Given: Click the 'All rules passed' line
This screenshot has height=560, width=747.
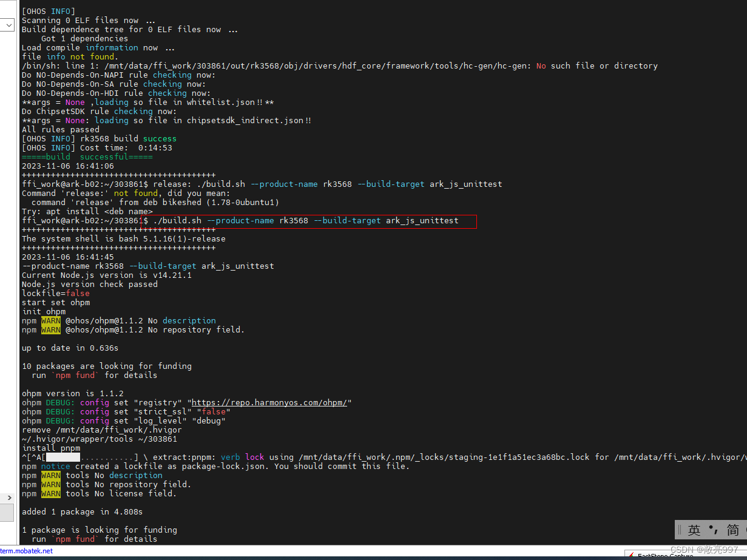Looking at the screenshot, I should click(x=61, y=129).
